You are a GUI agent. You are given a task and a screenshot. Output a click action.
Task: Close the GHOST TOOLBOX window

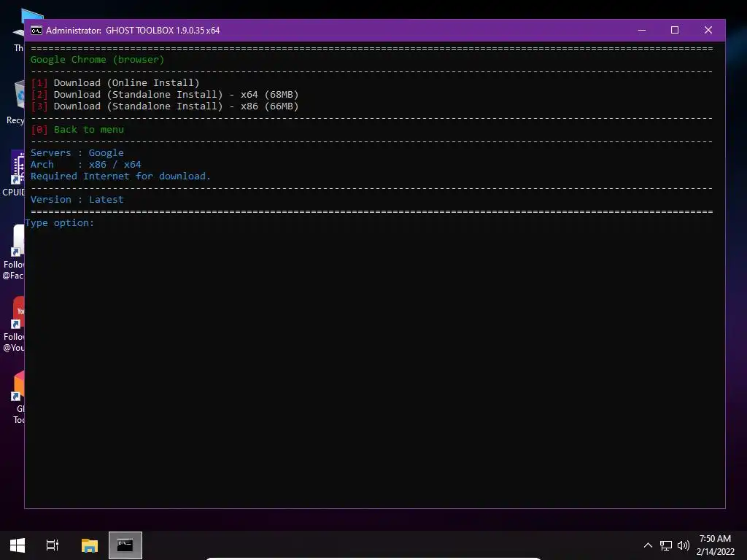[x=708, y=30]
